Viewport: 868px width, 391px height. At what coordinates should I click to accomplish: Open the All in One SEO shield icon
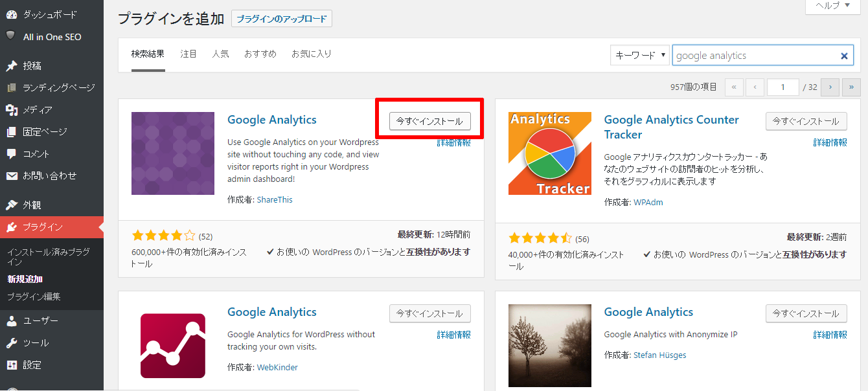tap(11, 36)
